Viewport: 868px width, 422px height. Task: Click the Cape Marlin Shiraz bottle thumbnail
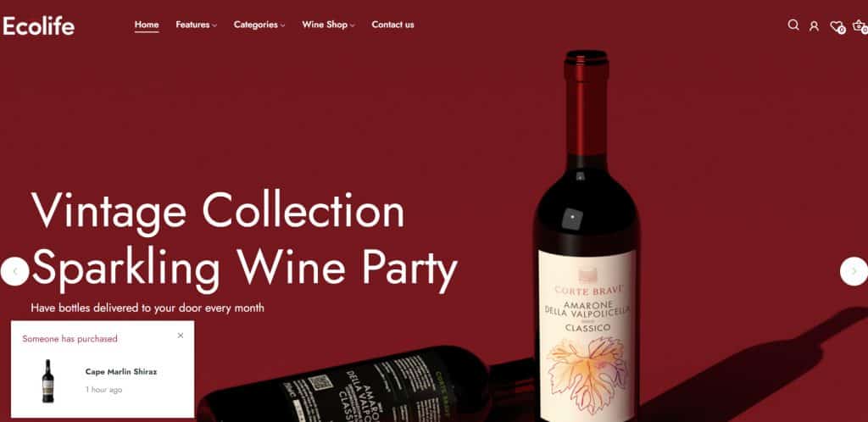click(x=48, y=381)
